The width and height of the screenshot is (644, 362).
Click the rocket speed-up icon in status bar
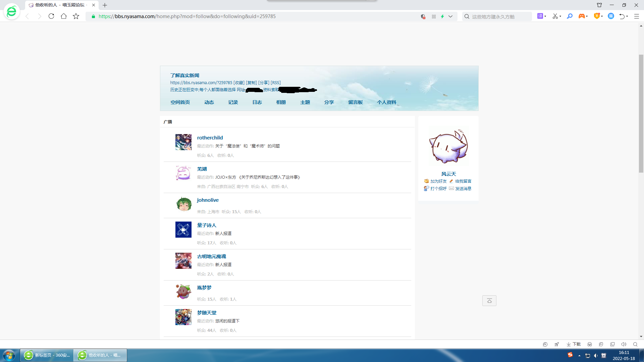click(557, 344)
